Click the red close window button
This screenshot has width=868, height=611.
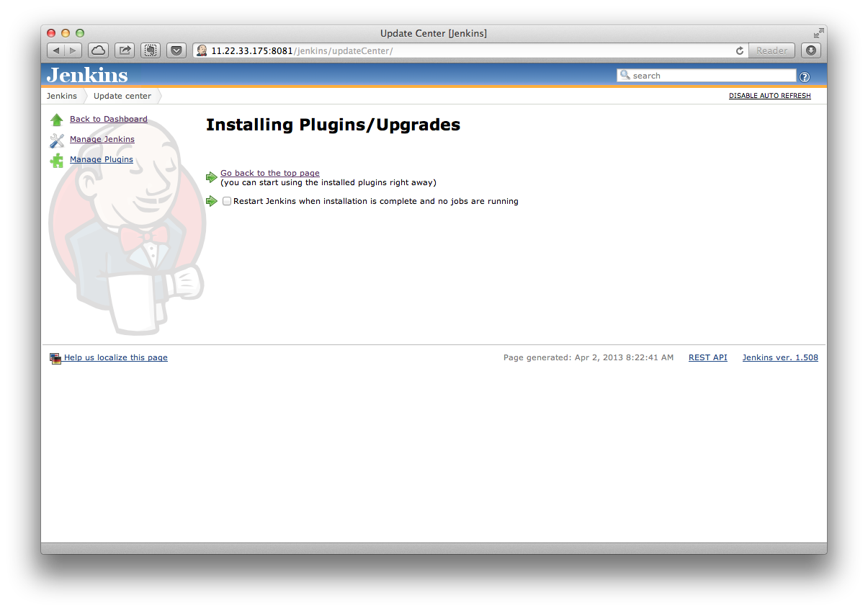(51, 33)
